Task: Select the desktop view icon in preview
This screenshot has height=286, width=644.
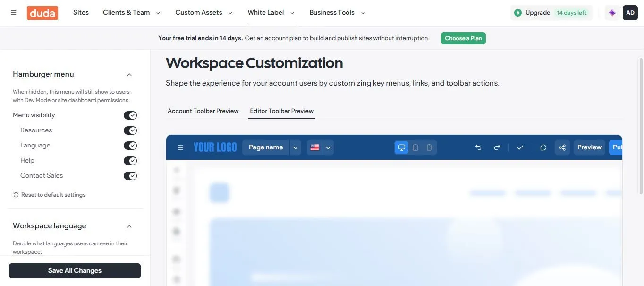Action: 402,147
